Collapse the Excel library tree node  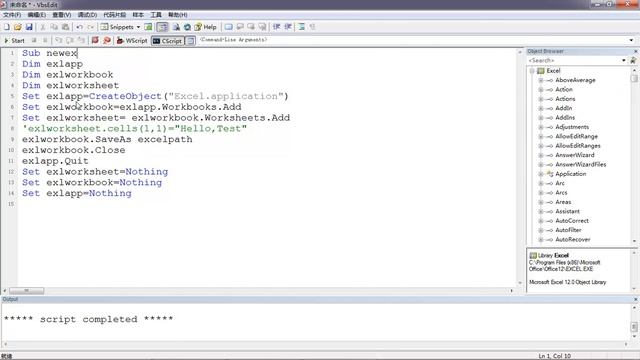pos(532,71)
